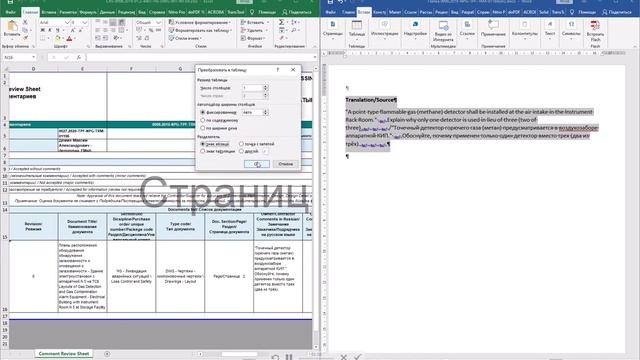Open the conditional formatting dropdown in Excel
This screenshot has height=360, width=640.
[x=199, y=22]
